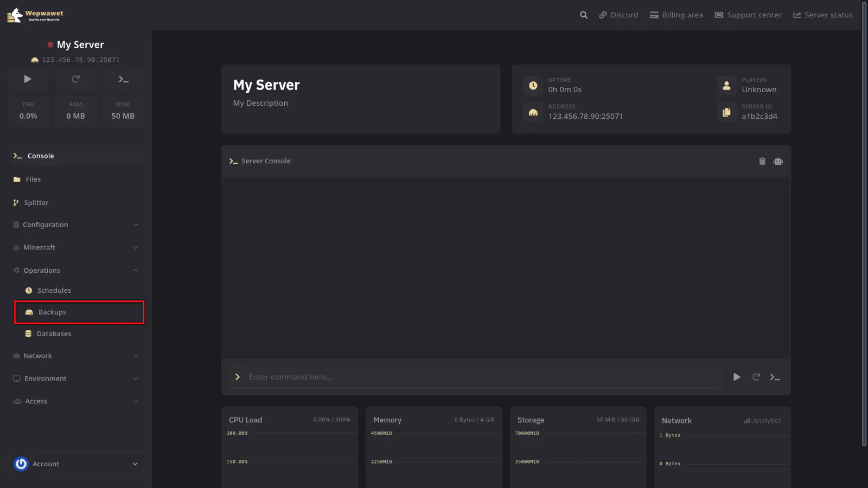Open the Account dropdown
Viewport: 868px width, 488px height.
(x=79, y=464)
